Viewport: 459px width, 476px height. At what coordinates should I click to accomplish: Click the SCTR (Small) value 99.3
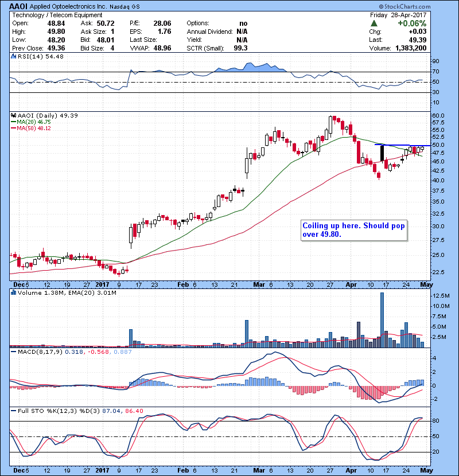(240, 48)
